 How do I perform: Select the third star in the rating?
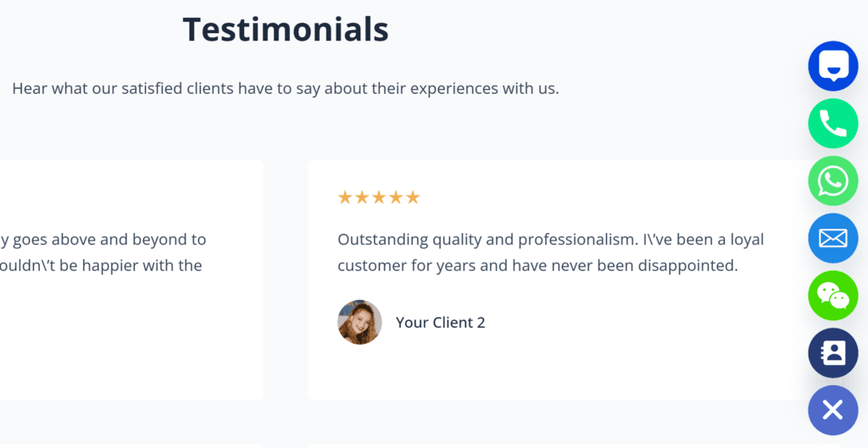tap(379, 196)
